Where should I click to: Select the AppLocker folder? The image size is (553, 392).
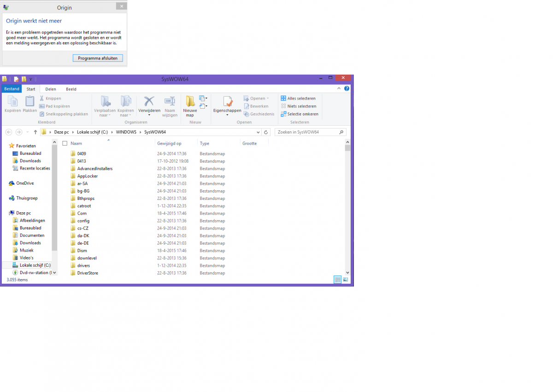pos(84,176)
